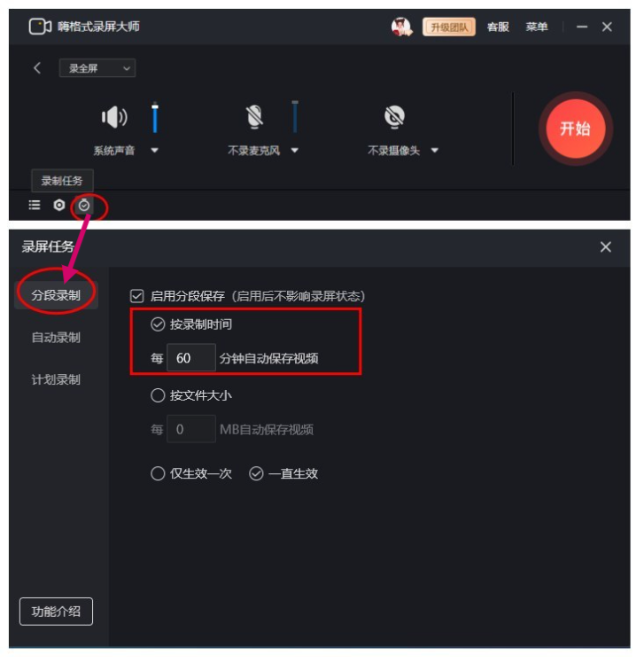The height and width of the screenshot is (663, 644).
Task: Click the 功能介绍 button
Action: pos(56,612)
